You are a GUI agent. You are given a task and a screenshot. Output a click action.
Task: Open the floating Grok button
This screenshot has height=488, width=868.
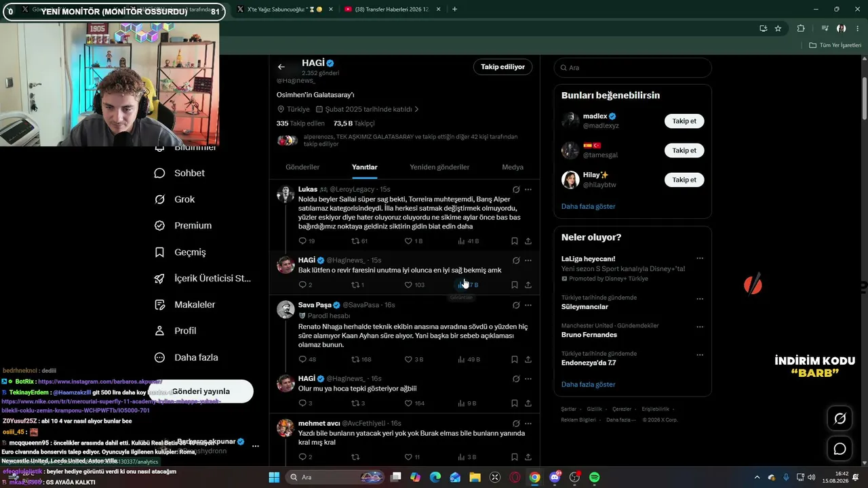point(840,418)
